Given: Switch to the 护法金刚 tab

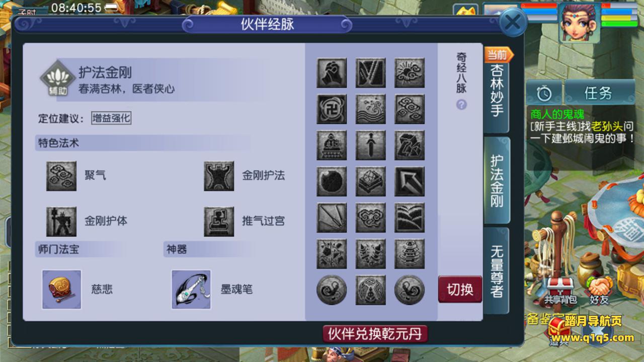Looking at the screenshot, I should (497, 180).
